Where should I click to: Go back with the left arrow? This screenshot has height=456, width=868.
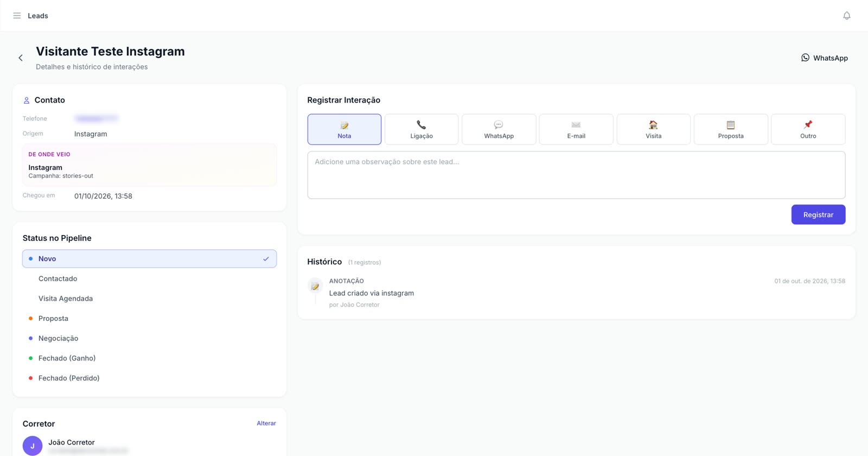[x=21, y=58]
